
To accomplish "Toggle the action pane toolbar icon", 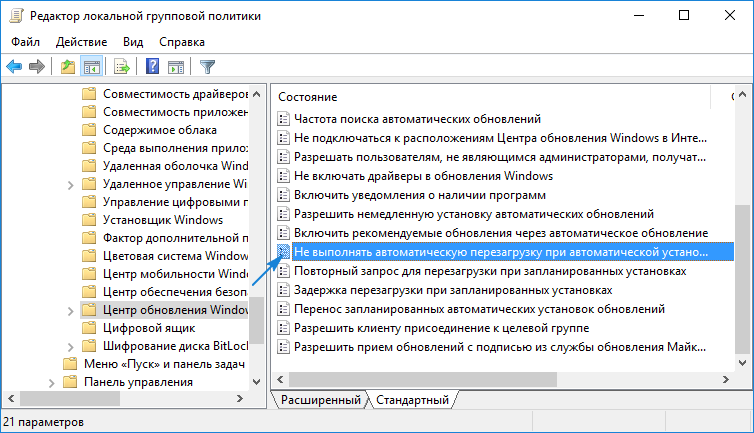I will click(176, 67).
